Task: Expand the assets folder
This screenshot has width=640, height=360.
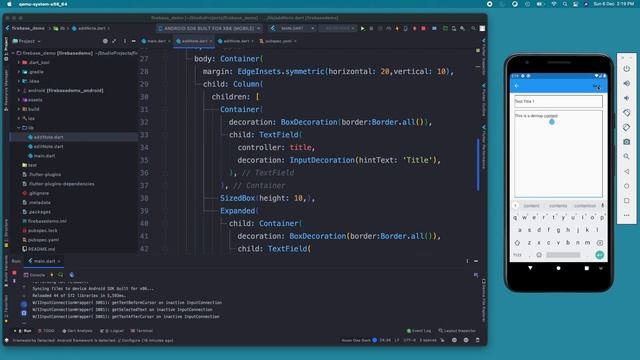Action: click(x=19, y=100)
